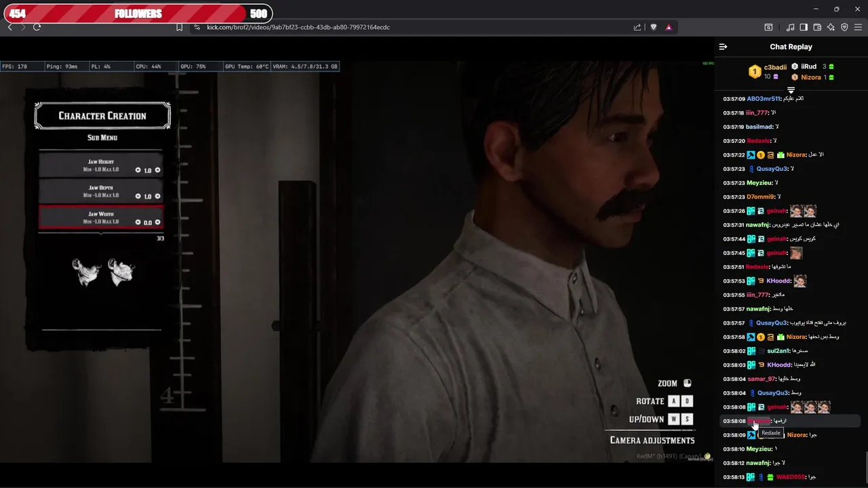Click the green gift badge next to WAED555
Image resolution: width=868 pixels, height=488 pixels.
click(x=770, y=477)
